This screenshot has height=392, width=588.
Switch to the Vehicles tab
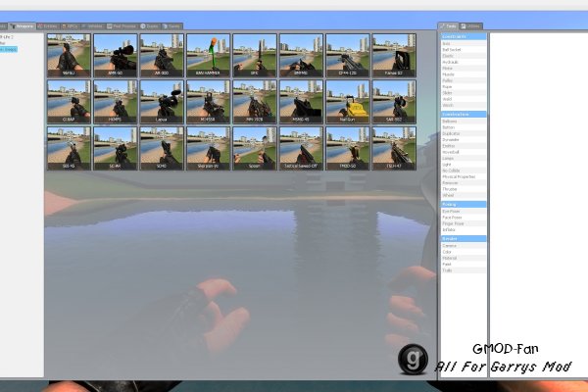click(92, 26)
